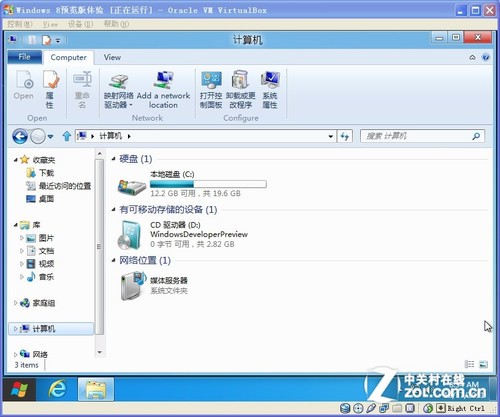Select the Media Server (媒体服务器) icon
500x417 pixels.
(133, 286)
